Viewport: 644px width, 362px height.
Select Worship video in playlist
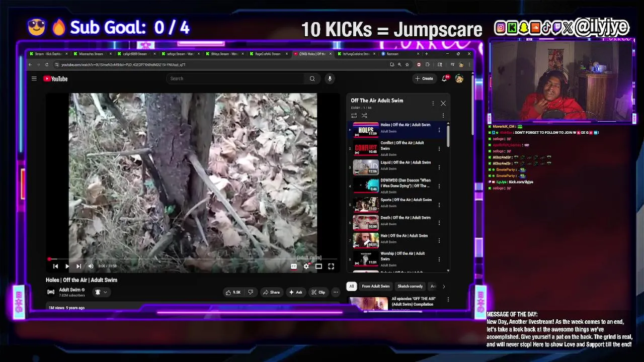[397, 259]
